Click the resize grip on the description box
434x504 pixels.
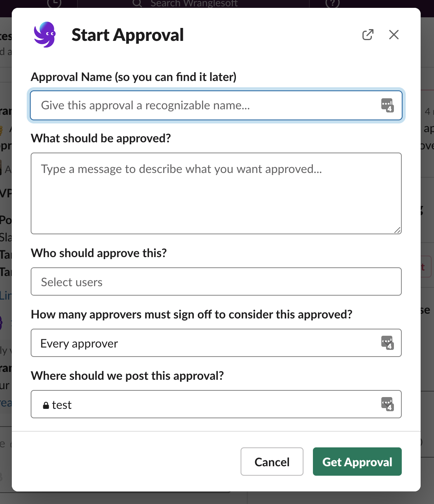tap(398, 230)
